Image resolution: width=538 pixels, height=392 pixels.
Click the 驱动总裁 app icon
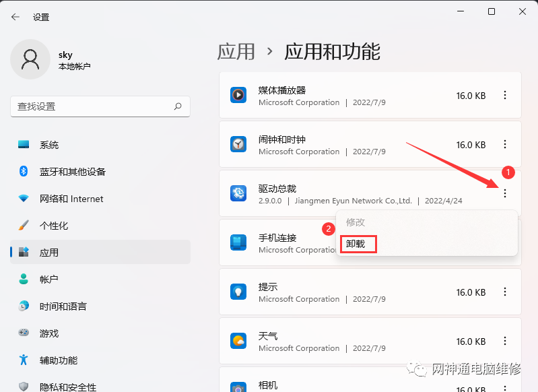point(238,193)
